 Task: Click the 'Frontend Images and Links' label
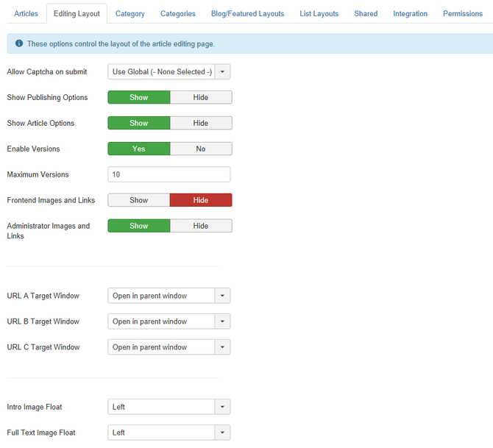point(51,200)
